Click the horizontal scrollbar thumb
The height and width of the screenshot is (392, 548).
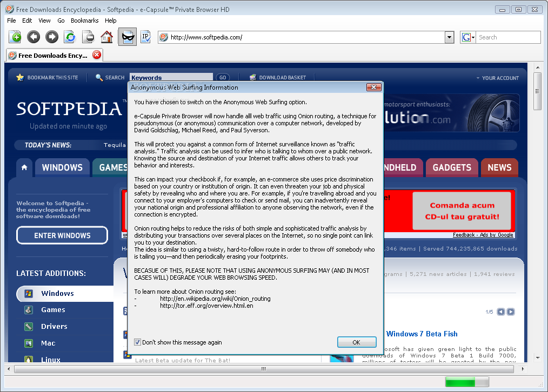(264, 369)
